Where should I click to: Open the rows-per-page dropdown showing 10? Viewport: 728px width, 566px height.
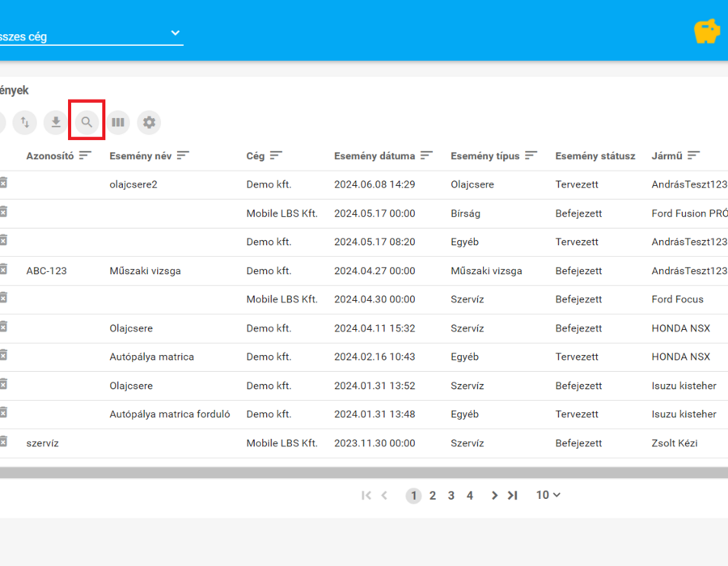coord(548,495)
